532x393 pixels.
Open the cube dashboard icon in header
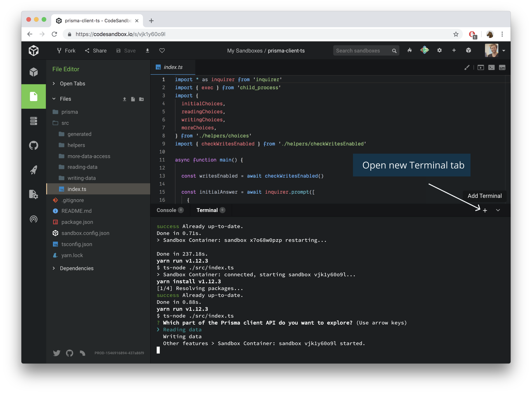(x=468, y=50)
